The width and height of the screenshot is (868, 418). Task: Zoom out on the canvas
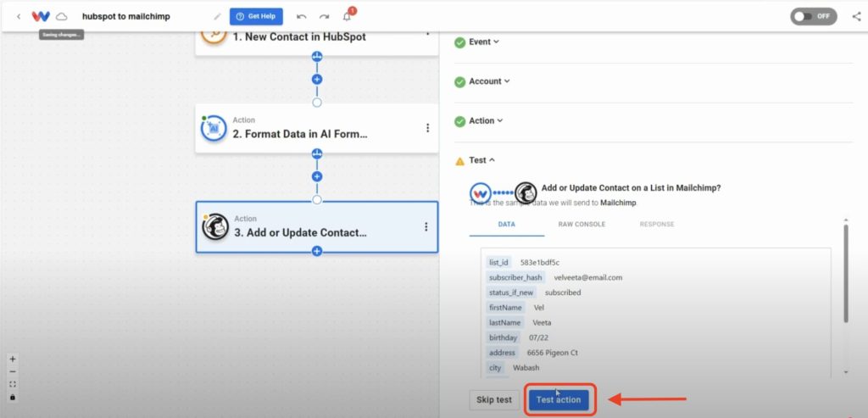(13, 371)
